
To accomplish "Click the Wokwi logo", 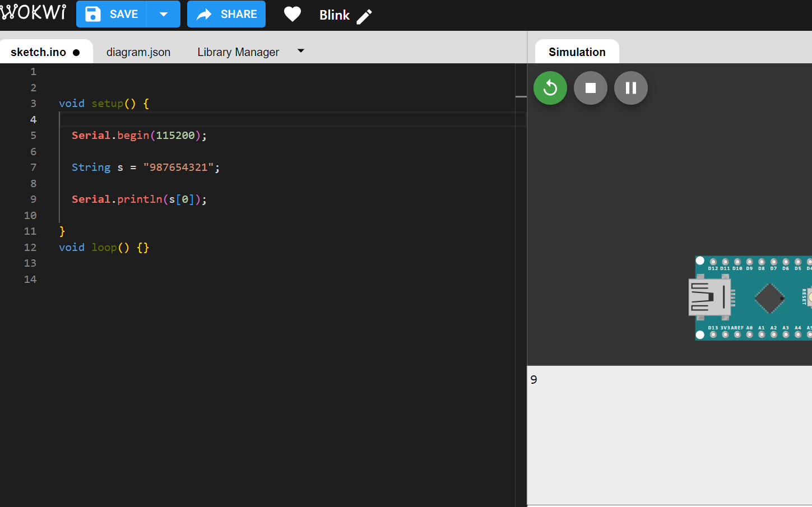I will point(33,12).
